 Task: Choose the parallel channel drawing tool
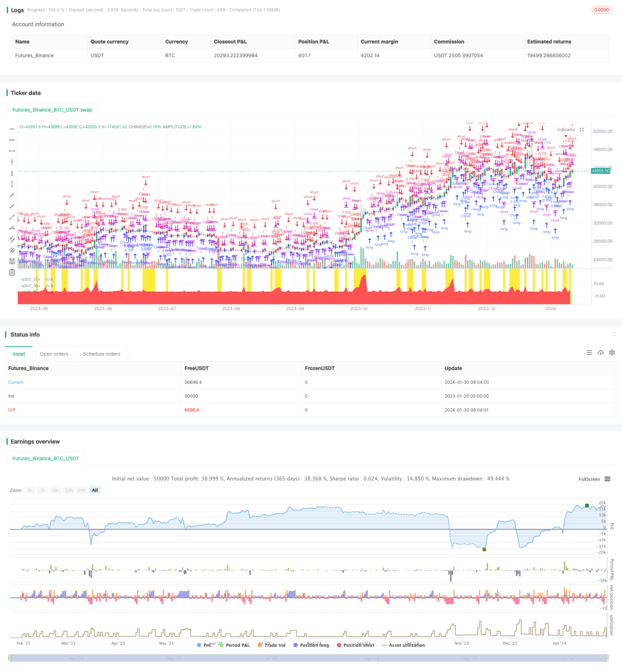click(12, 239)
